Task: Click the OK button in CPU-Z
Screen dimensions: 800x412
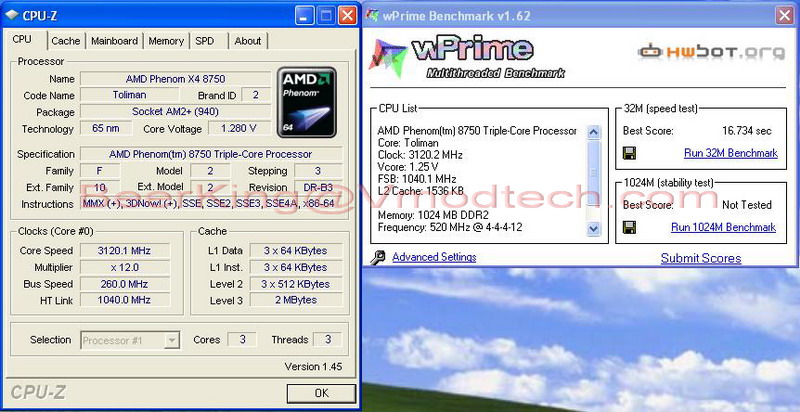Action: tap(321, 393)
